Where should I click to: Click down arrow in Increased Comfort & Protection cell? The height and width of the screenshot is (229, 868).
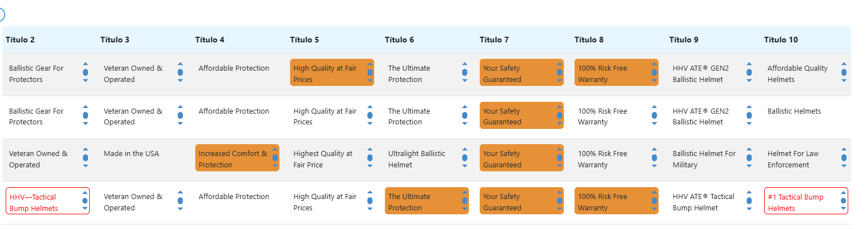275,166
